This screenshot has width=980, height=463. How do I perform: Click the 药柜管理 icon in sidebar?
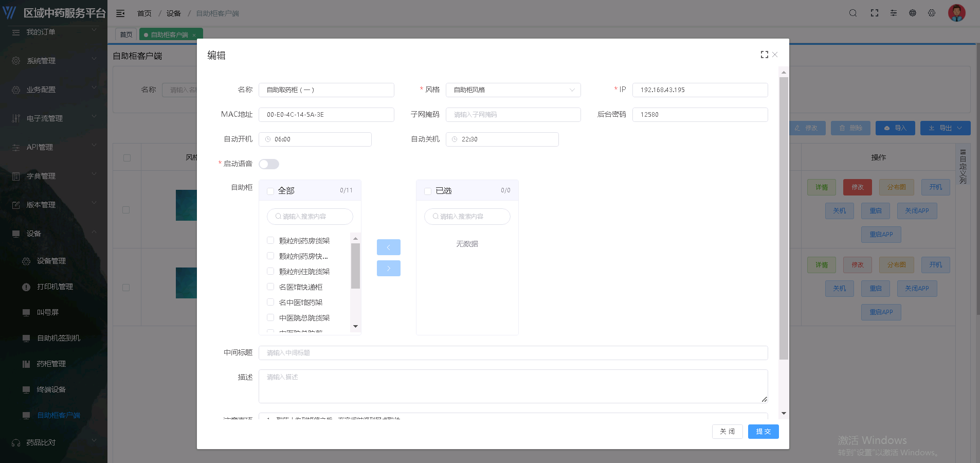pos(26,364)
